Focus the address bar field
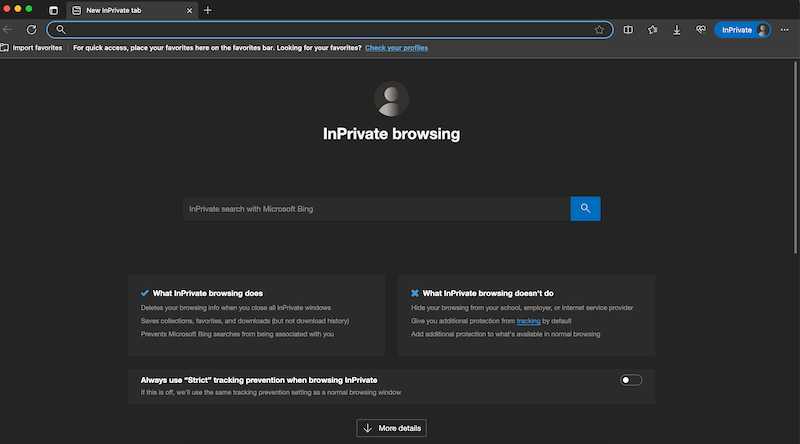 tap(330, 30)
